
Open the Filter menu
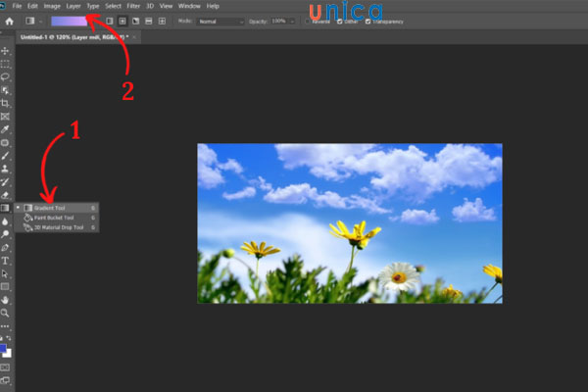(133, 6)
